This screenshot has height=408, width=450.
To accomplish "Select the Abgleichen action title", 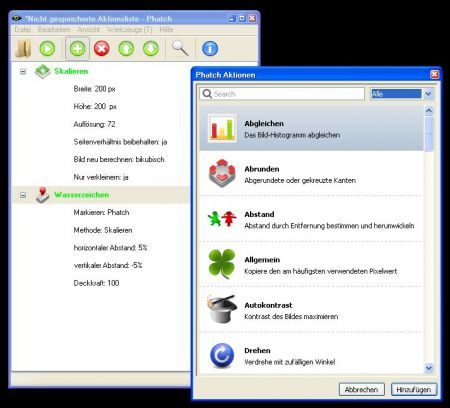I will click(x=264, y=123).
